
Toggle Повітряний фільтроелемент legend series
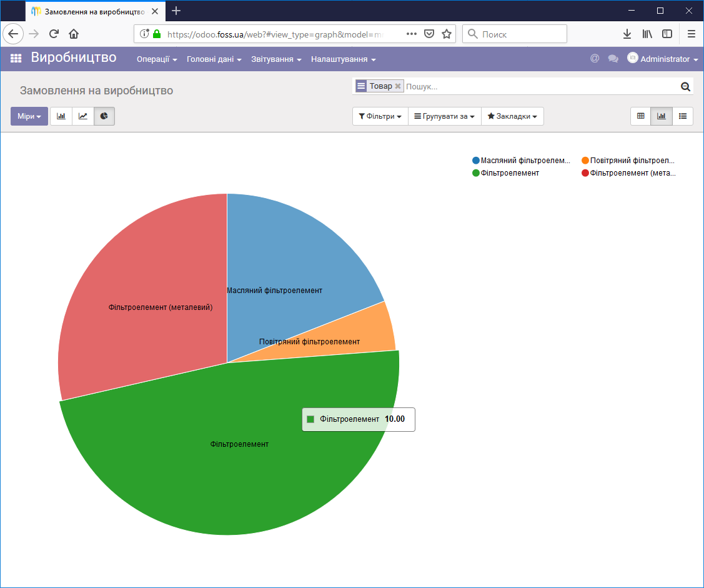click(628, 161)
